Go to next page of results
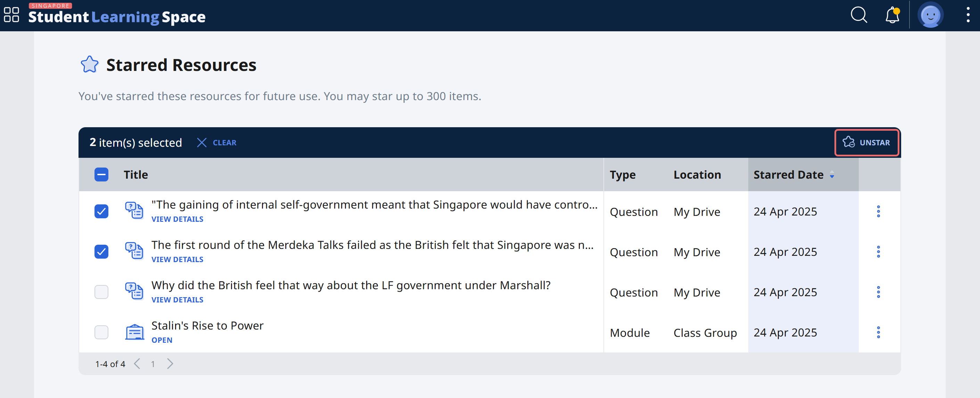 click(170, 364)
